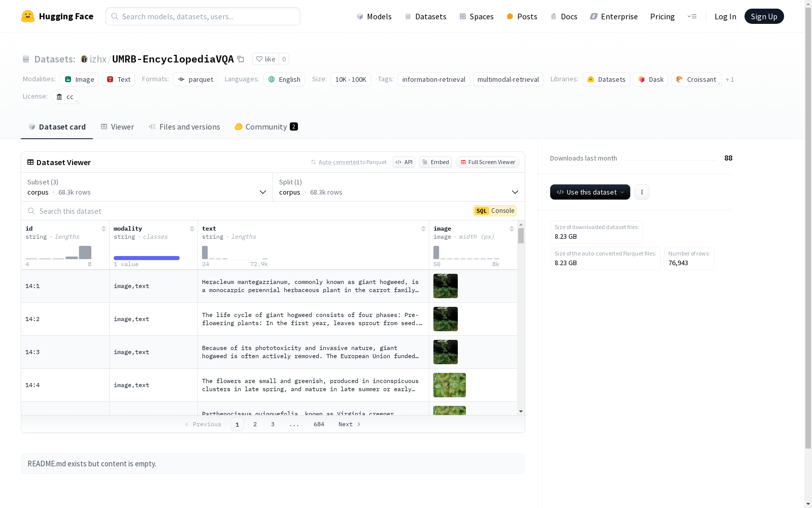Open the Community tab
The height and width of the screenshot is (508, 812).
[266, 126]
